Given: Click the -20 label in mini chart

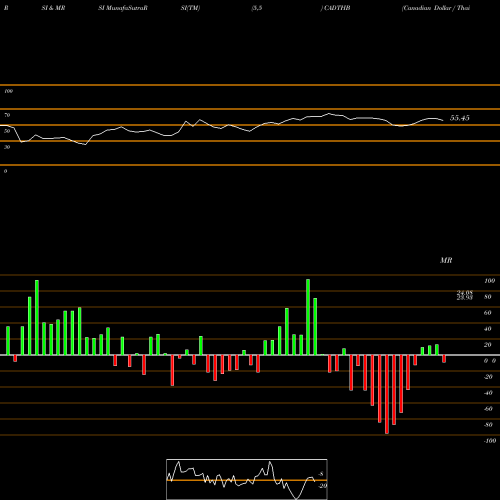Looking at the screenshot, I should click(x=322, y=486).
